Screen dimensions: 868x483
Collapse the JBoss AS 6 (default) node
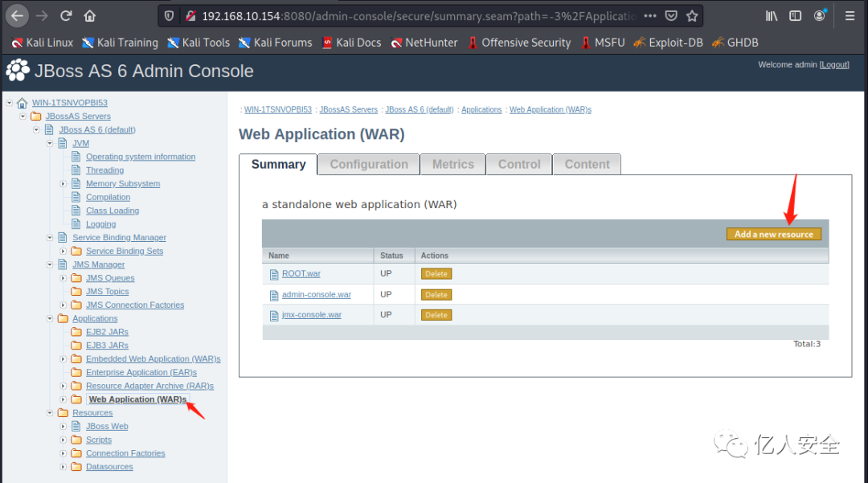point(36,129)
